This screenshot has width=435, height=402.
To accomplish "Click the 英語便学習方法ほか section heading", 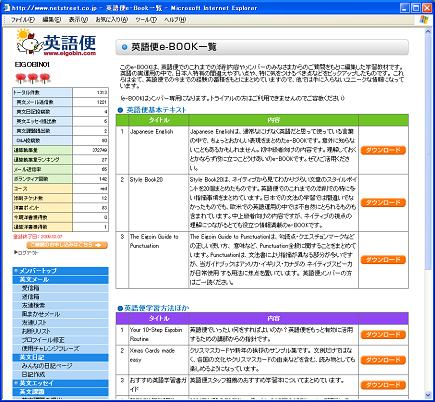I will point(156,308).
